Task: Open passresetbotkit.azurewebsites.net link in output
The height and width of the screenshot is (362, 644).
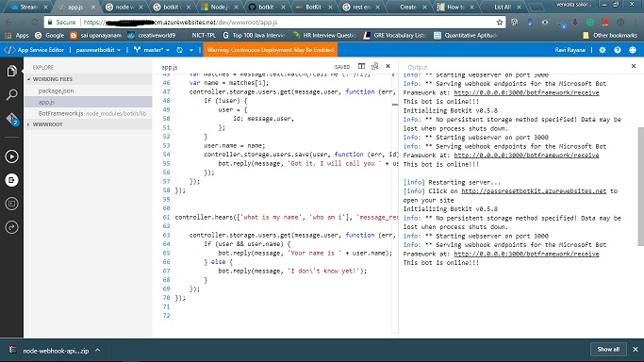Action: pyautogui.click(x=533, y=190)
